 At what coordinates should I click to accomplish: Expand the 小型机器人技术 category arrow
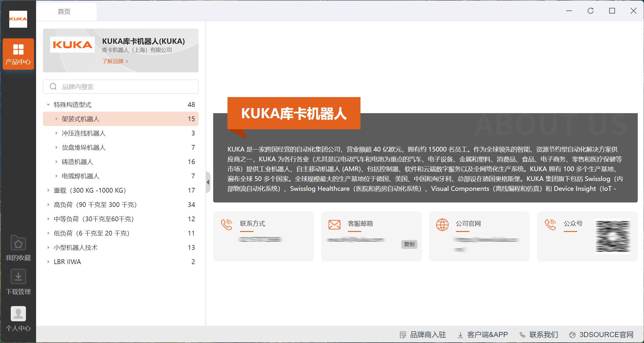point(48,247)
